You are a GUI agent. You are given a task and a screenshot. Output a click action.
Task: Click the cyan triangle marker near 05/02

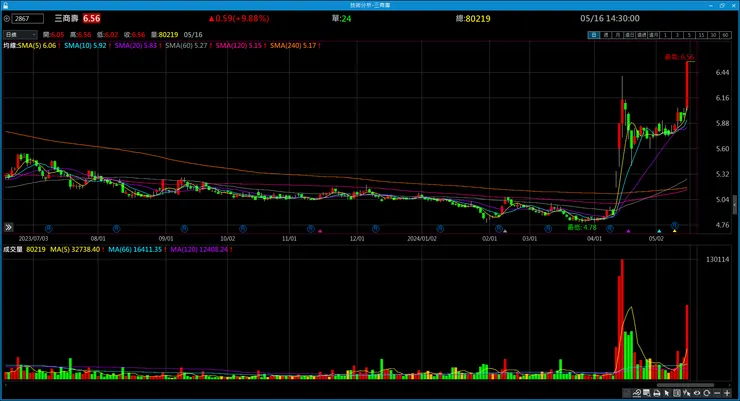tap(659, 231)
